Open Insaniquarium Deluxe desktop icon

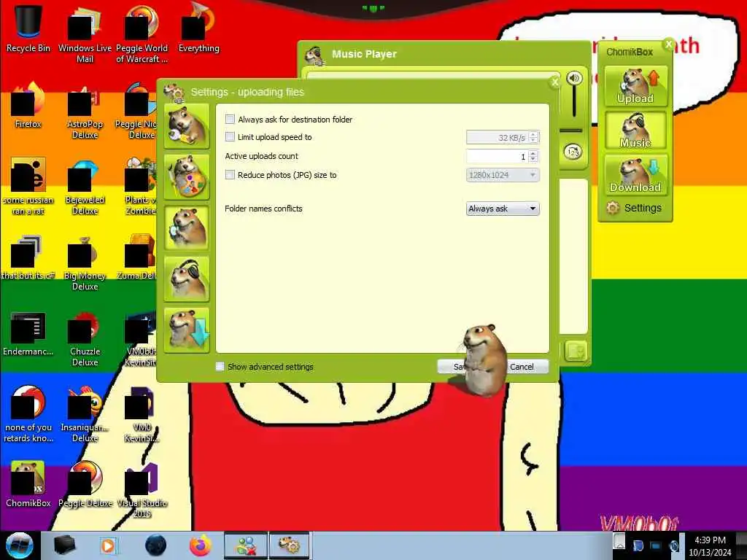pos(85,413)
